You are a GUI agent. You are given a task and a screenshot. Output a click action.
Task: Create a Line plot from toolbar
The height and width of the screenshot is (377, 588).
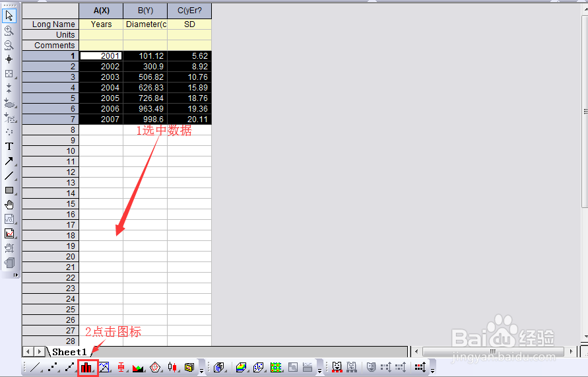[35, 367]
